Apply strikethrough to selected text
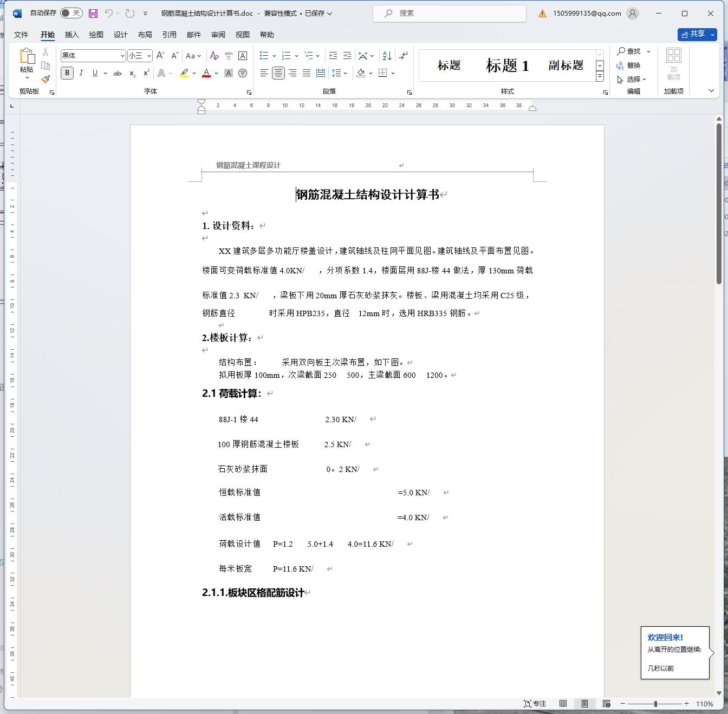Viewport: 728px width, 714px height. [x=117, y=73]
